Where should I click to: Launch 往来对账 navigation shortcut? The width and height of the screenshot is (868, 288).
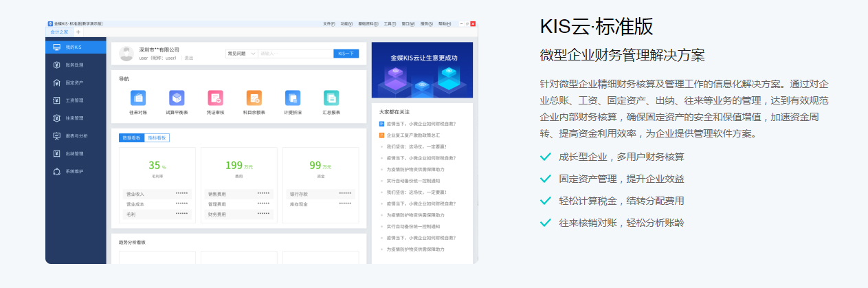coord(138,102)
